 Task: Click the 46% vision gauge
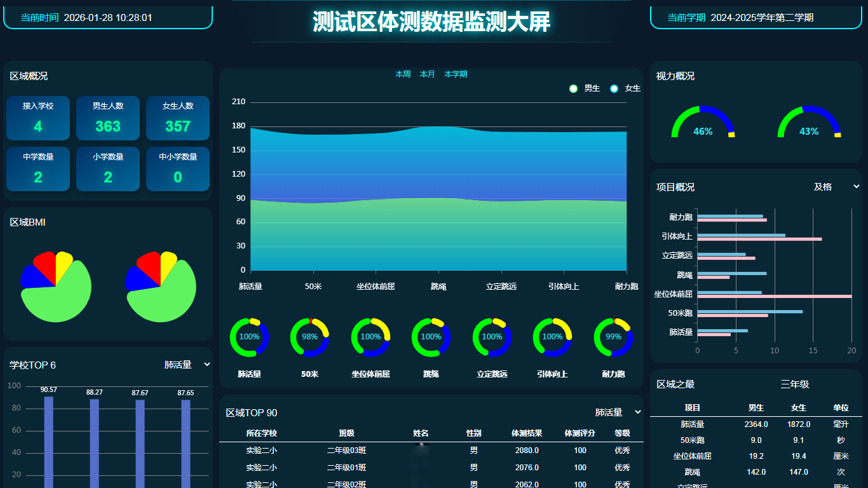point(703,124)
